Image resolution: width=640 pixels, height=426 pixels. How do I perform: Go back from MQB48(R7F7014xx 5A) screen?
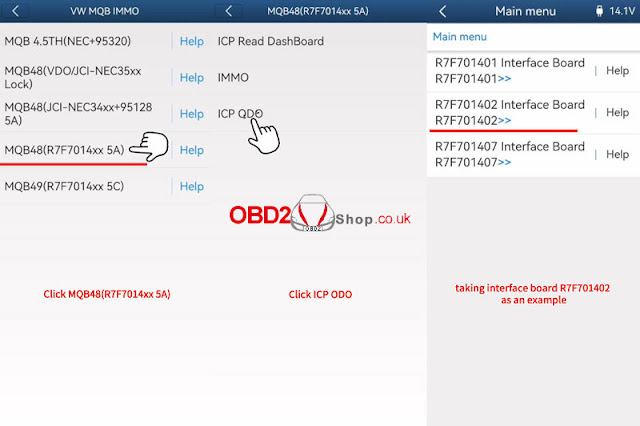229,11
